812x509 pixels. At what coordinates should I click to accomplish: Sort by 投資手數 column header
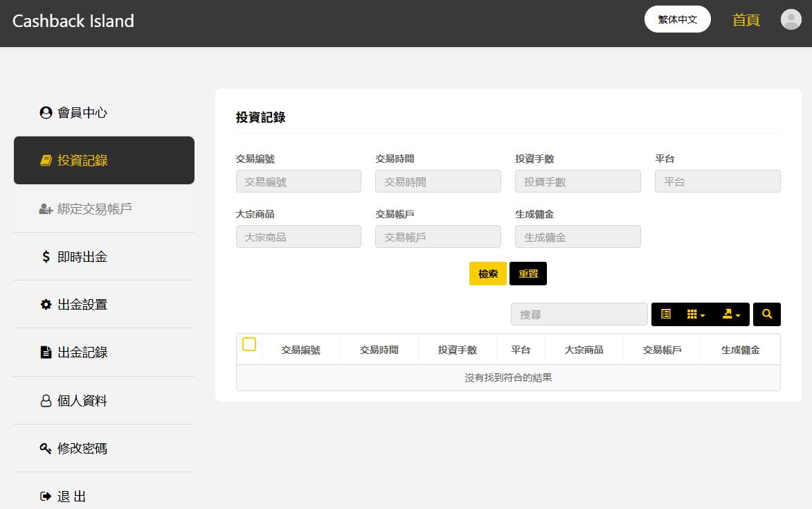pos(458,350)
